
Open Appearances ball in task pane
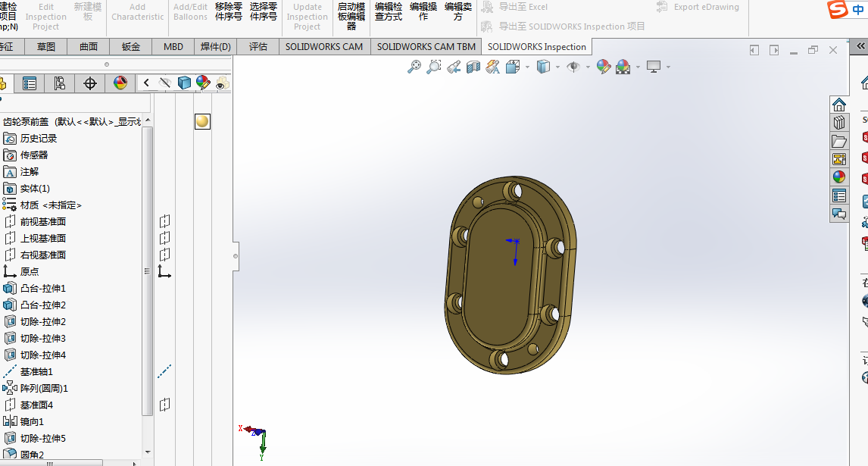click(839, 177)
